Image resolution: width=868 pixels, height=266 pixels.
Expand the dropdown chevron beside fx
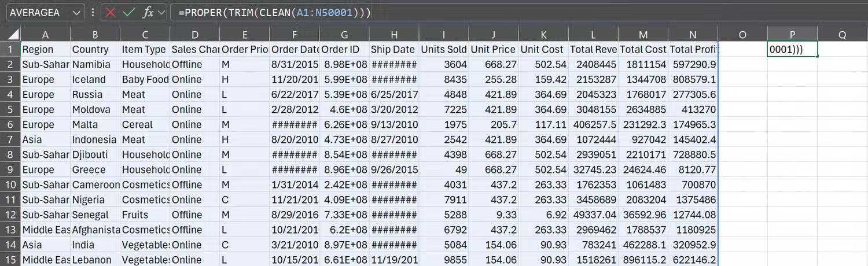161,12
